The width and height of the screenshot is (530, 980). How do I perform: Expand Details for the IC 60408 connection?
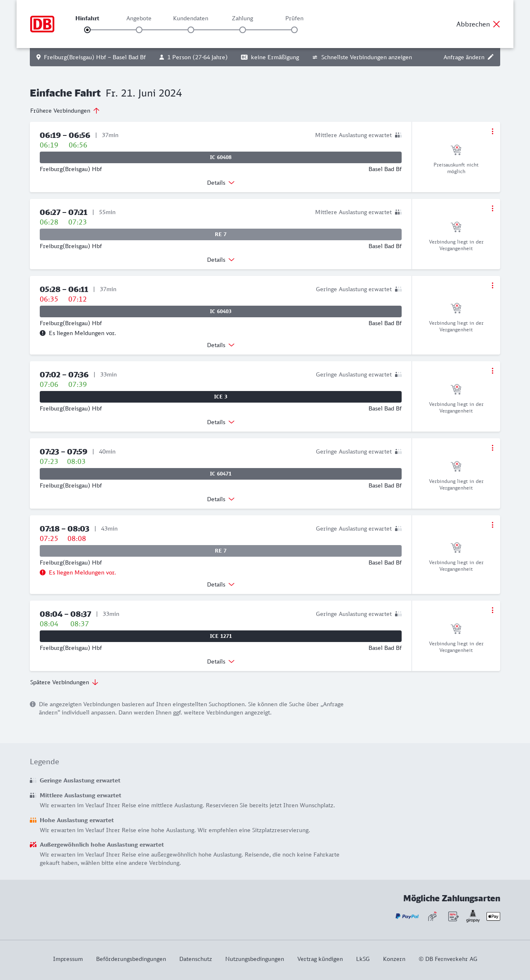[221, 183]
